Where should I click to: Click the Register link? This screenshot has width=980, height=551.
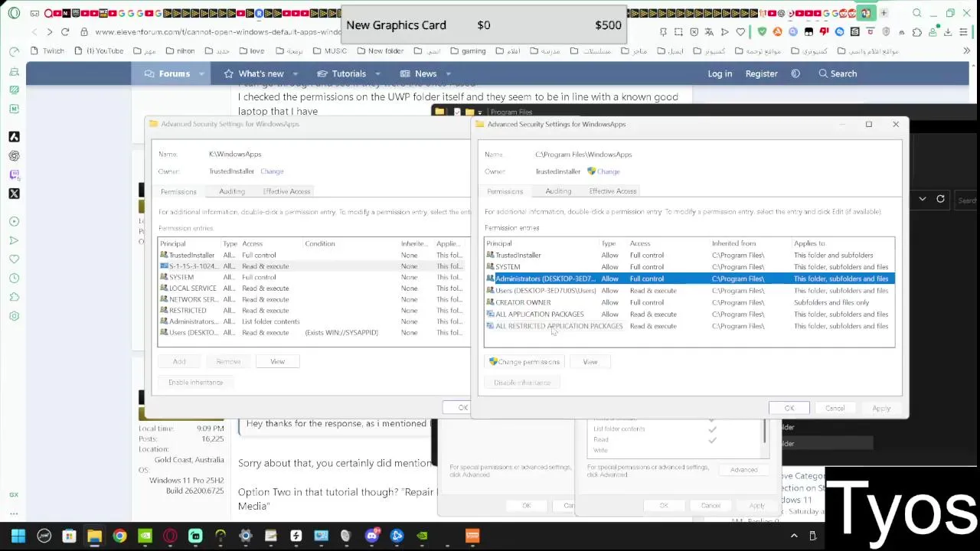(762, 73)
